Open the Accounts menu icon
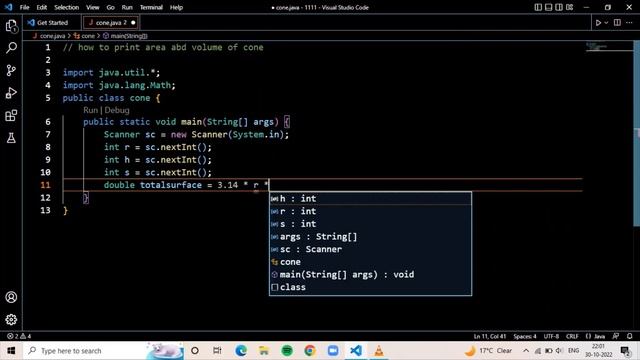This screenshot has width=640, height=360. tap(11, 297)
